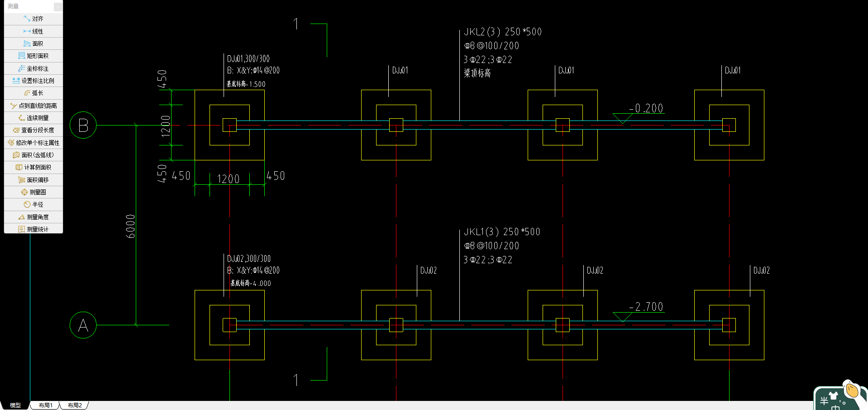This screenshot has height=410, width=868.
Task: Activate the 面积 area measure tool
Action: 33,43
